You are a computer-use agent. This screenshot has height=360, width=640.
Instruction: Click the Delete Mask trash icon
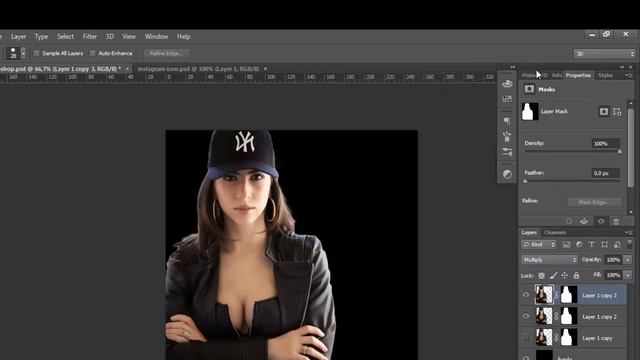pyautogui.click(x=616, y=221)
